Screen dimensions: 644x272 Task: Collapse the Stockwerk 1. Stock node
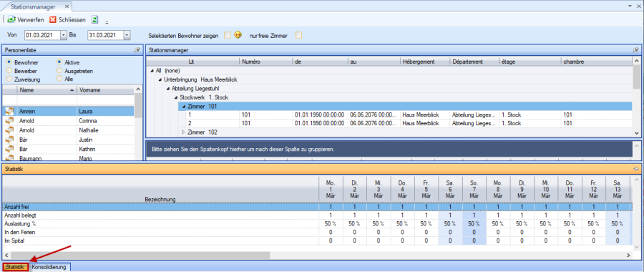click(176, 98)
